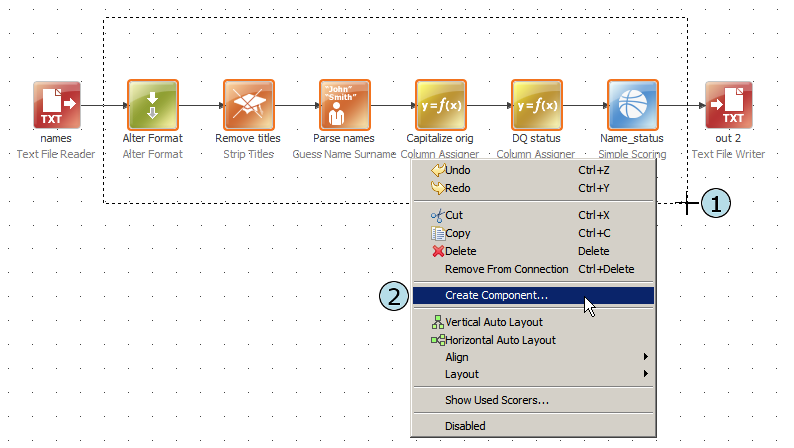Screen dimensions: 794x448
Task: Select the Remove titles step icon
Action: [x=248, y=106]
